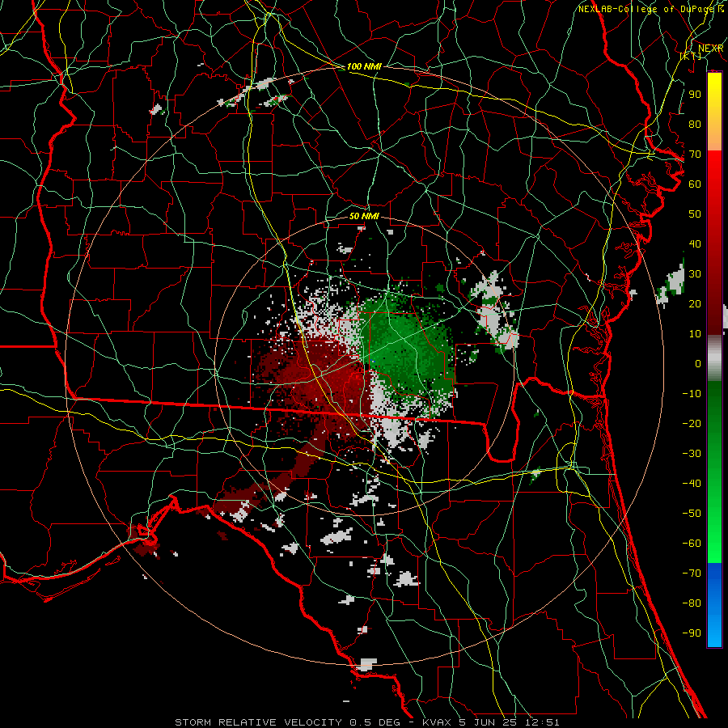The width and height of the screenshot is (728, 728).
Task: Click the -50 value on velocity scale
Action: 692,514
